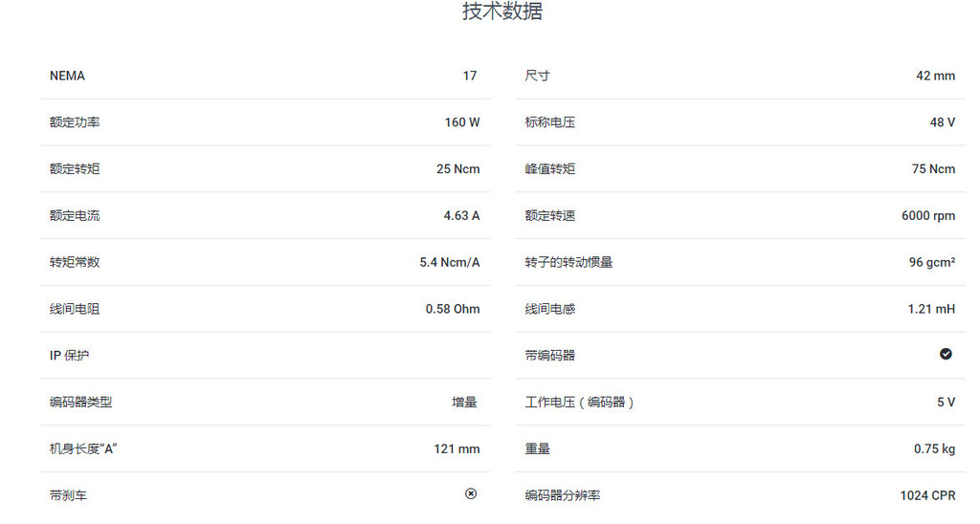The width and height of the screenshot is (980, 524).
Task: Click the 0.58 Ohm resistance value
Action: pyautogui.click(x=453, y=309)
